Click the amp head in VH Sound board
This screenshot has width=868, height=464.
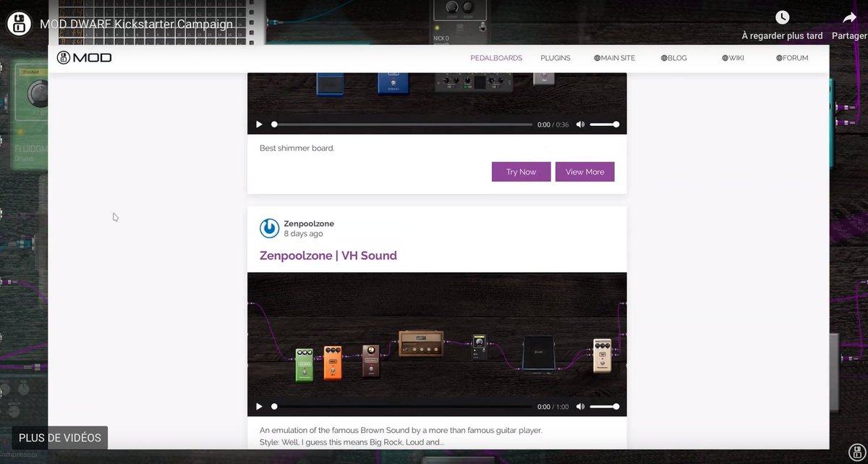point(421,344)
